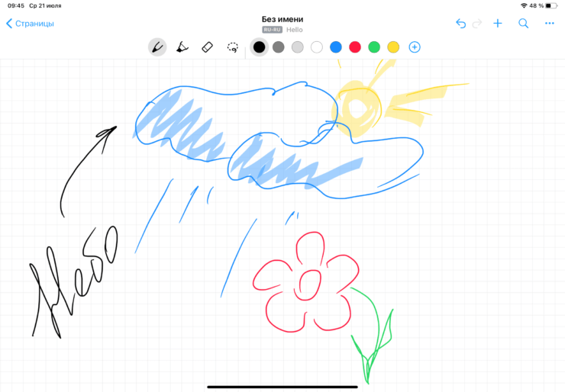Select the yellow color swatch
The height and width of the screenshot is (392, 565).
(x=393, y=47)
